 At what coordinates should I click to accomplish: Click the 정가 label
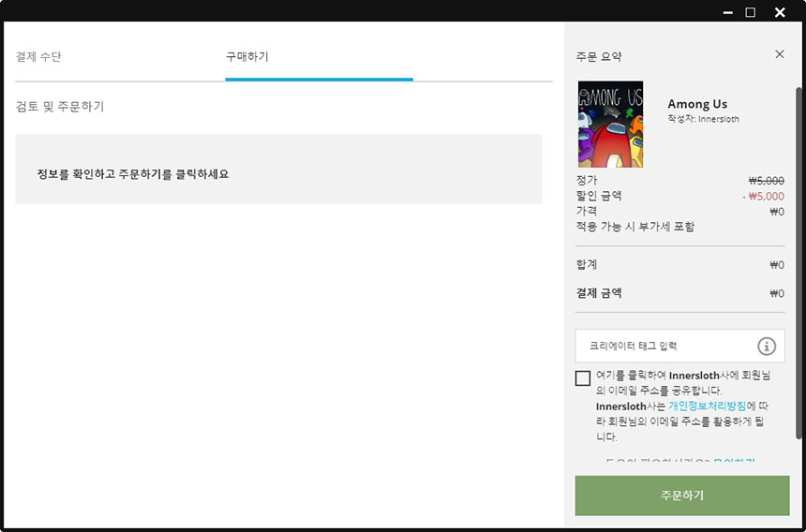point(587,180)
